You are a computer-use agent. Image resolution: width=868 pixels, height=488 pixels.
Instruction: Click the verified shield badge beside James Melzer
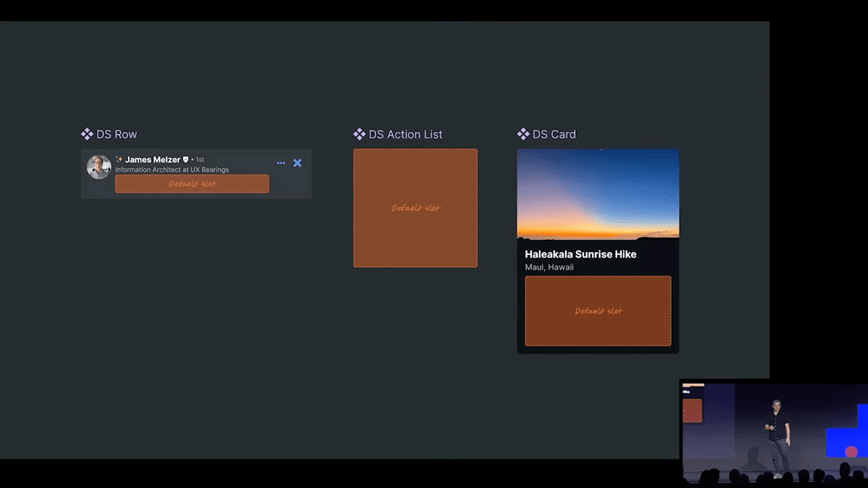click(x=186, y=160)
